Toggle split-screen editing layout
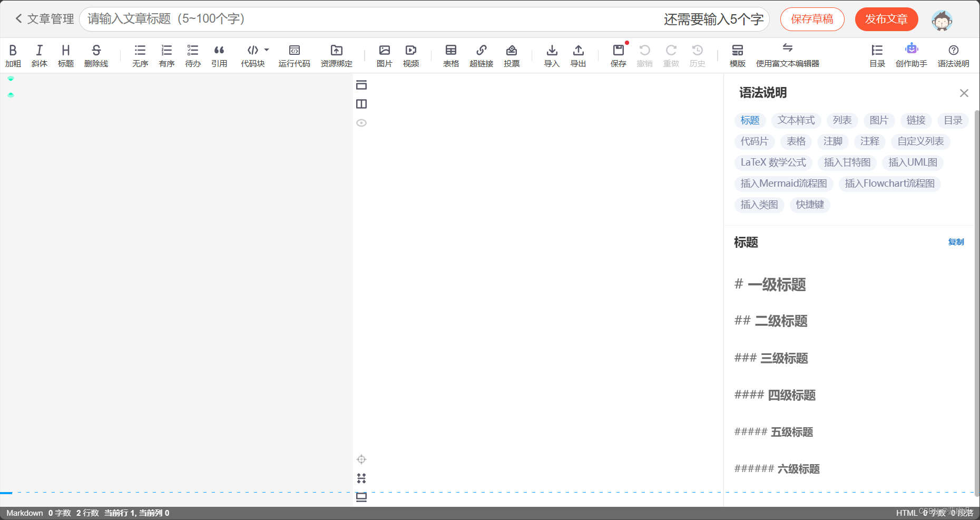The image size is (980, 520). tap(361, 104)
